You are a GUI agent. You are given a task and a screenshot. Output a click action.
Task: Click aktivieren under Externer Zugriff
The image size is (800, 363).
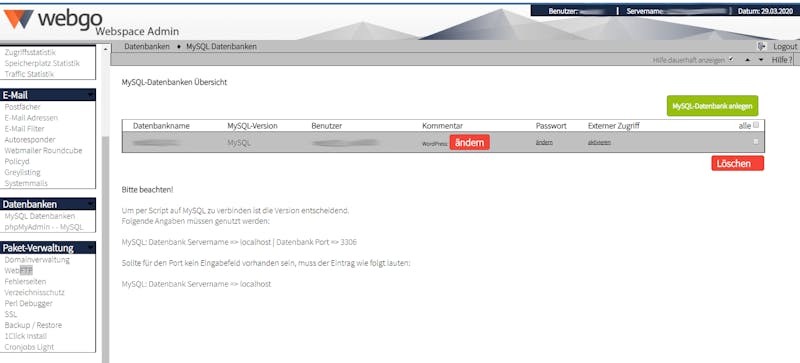(599, 142)
